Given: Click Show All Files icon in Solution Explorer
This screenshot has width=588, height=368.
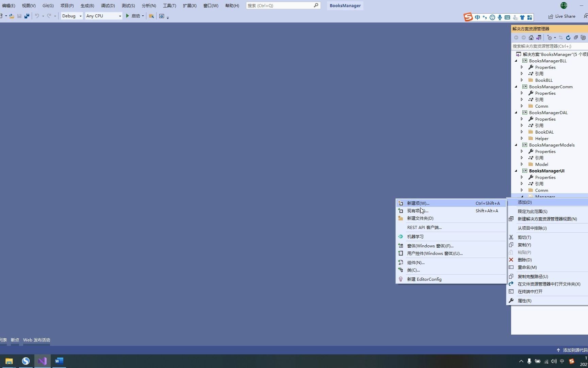Looking at the screenshot, I should pos(583,37).
